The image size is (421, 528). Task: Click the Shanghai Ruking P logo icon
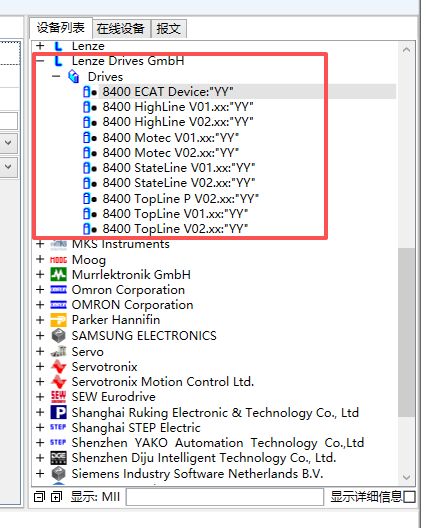click(x=58, y=412)
